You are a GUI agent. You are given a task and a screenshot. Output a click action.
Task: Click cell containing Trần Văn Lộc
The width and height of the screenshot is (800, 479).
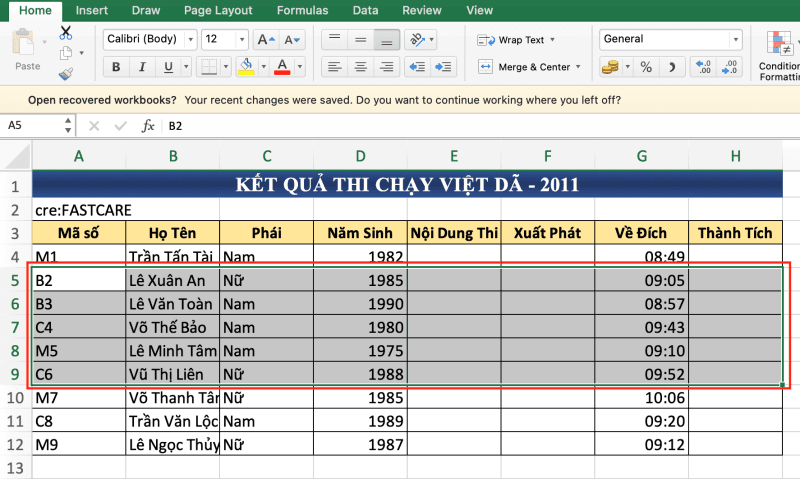(x=172, y=421)
